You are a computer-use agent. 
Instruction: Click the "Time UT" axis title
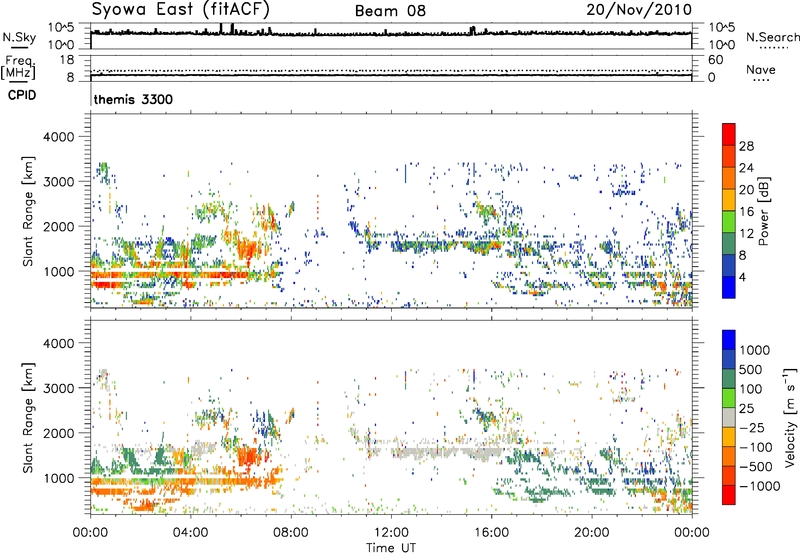[x=391, y=548]
